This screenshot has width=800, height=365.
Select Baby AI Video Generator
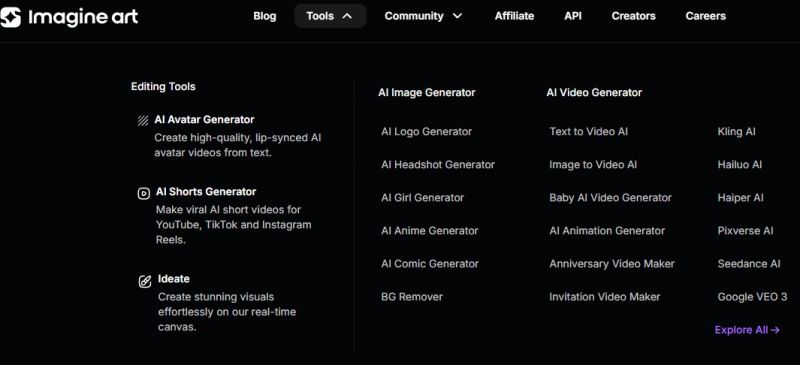(x=611, y=198)
